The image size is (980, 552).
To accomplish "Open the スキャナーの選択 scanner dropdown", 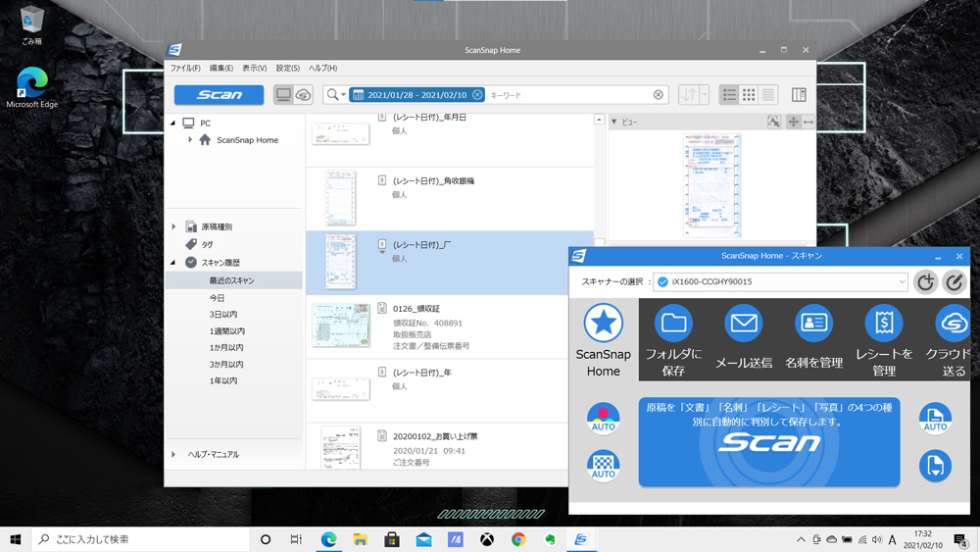I will click(780, 282).
